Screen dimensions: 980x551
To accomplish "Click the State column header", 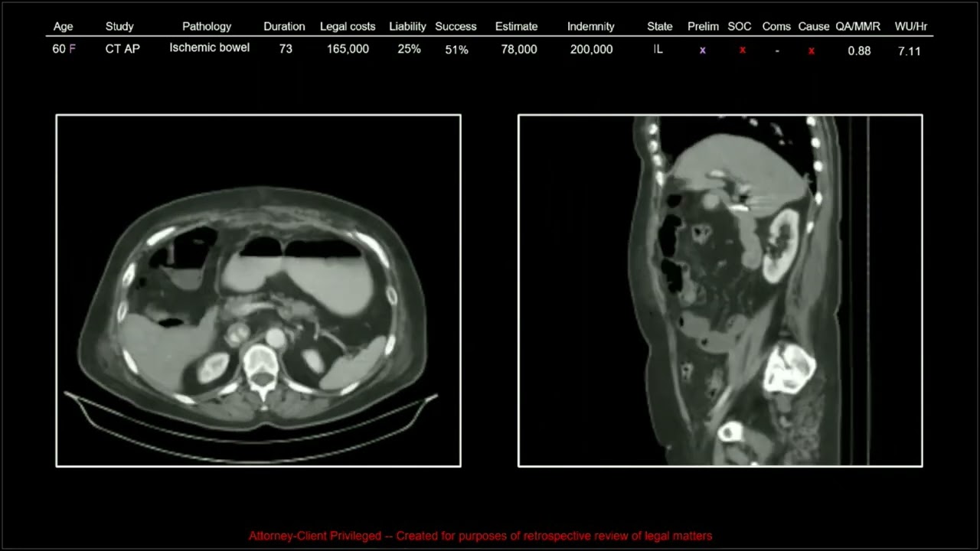I will pos(659,26).
